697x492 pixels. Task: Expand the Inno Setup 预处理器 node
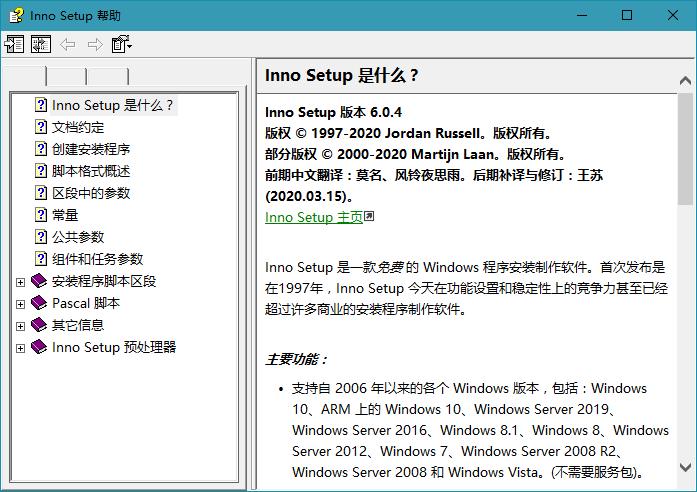click(x=20, y=348)
